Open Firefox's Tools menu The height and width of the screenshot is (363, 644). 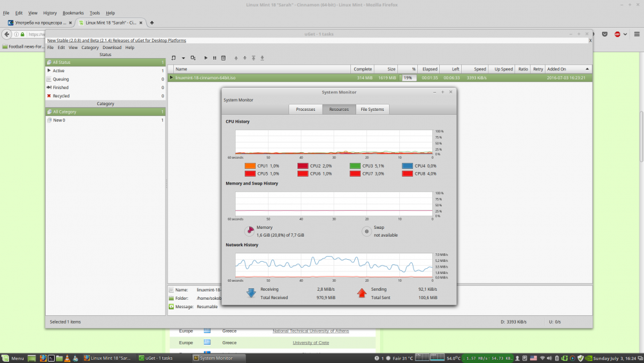(x=95, y=13)
